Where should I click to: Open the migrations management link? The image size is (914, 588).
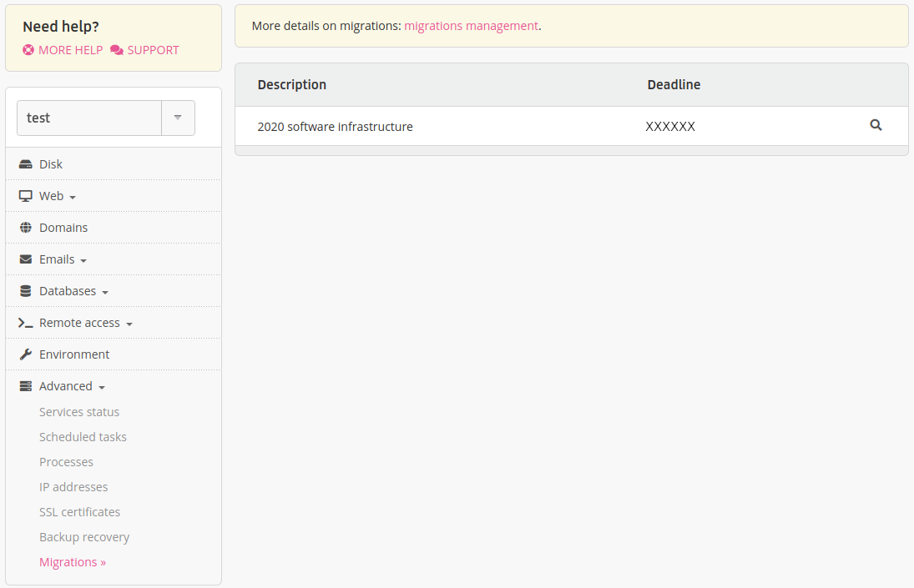coord(471,26)
